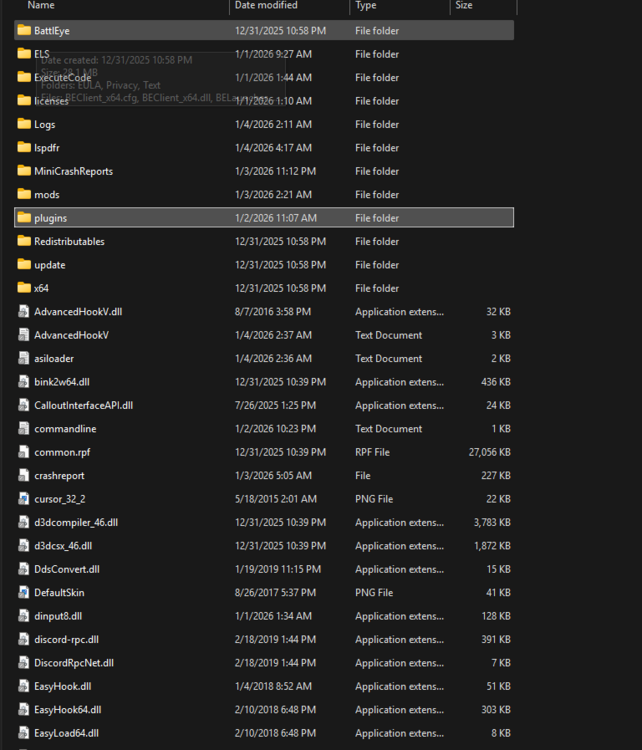642x750 pixels.
Task: Click the CalloutInterfaceAPI.dll file name
Action: 83,406
